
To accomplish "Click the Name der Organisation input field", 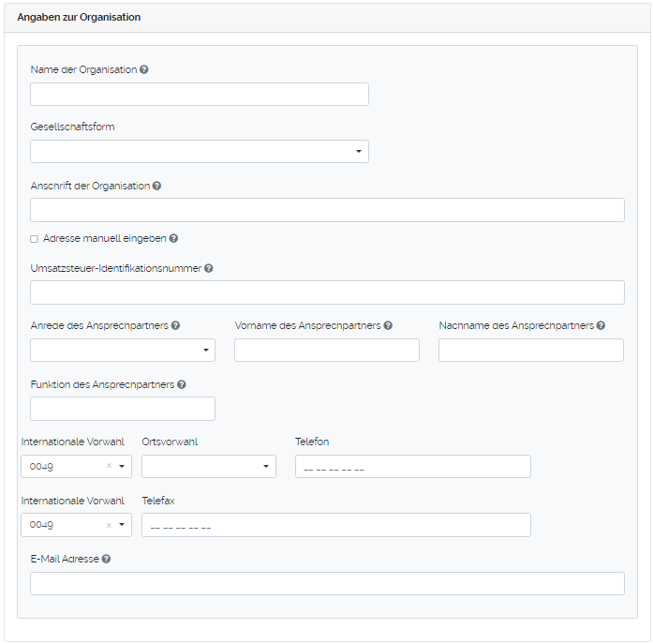I will pos(200,94).
